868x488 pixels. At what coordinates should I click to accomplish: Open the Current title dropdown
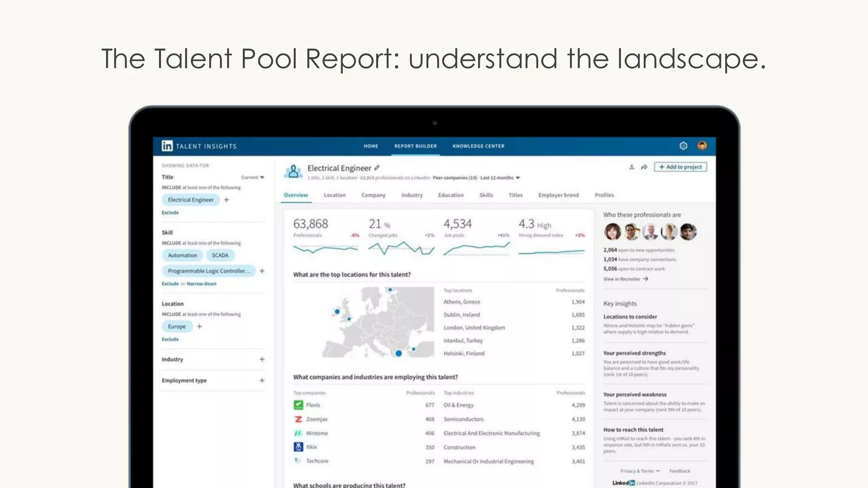253,177
